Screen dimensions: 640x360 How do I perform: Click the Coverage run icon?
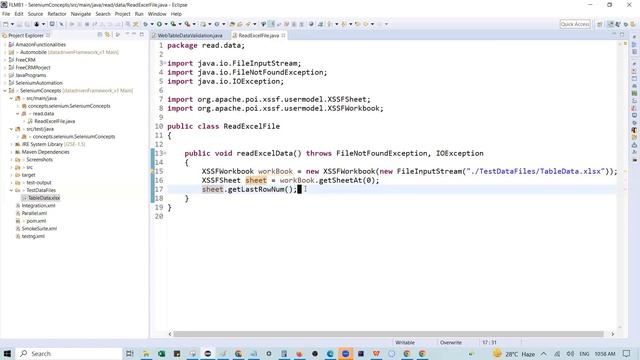click(173, 24)
